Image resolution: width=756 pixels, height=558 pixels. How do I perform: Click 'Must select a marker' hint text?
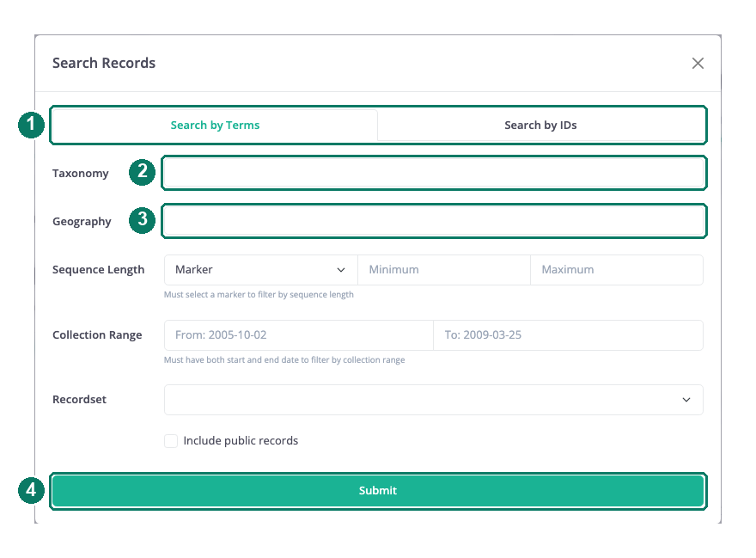259,294
